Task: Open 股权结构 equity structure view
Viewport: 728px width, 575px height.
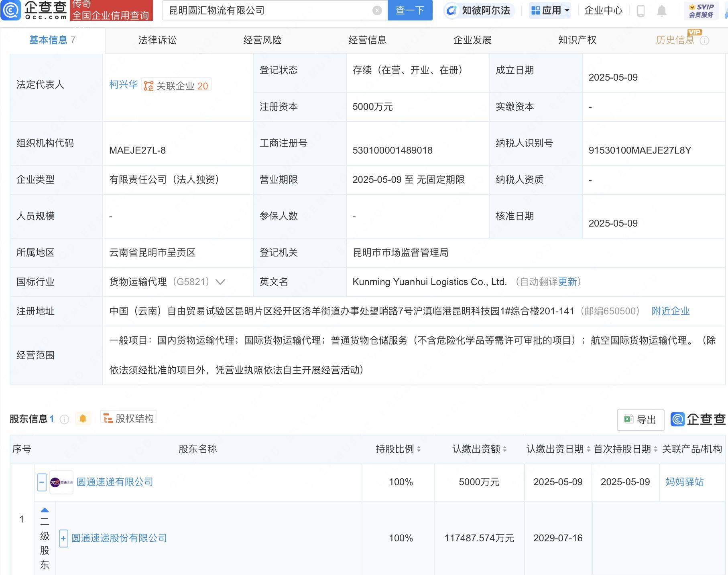Action: tap(128, 418)
